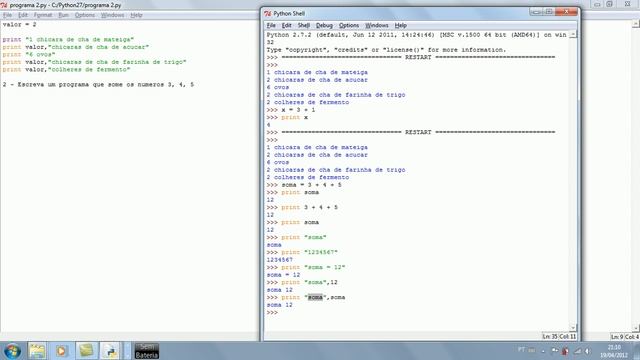The height and width of the screenshot is (360, 640).
Task: Open the Windows Start menu
Action: [x=12, y=351]
